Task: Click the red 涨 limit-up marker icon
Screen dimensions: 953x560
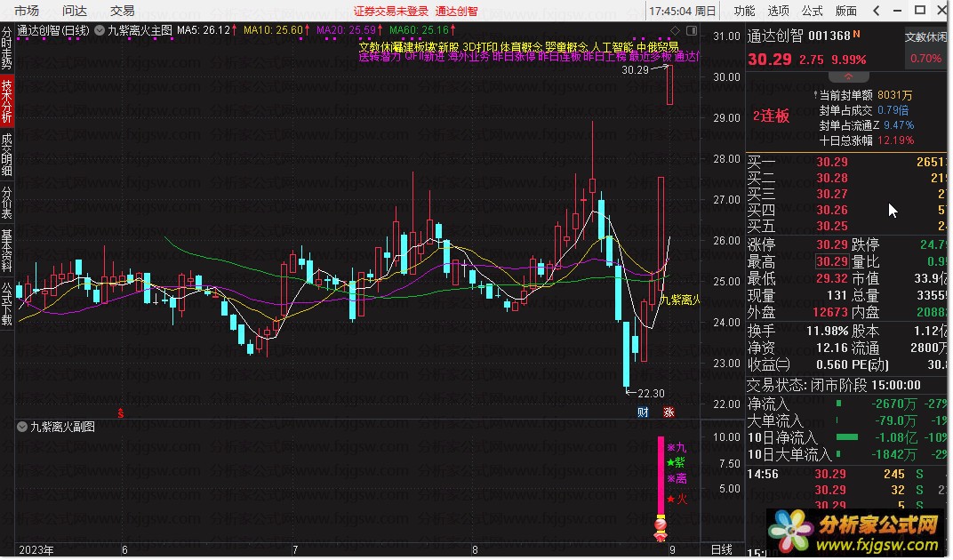Action: click(669, 412)
